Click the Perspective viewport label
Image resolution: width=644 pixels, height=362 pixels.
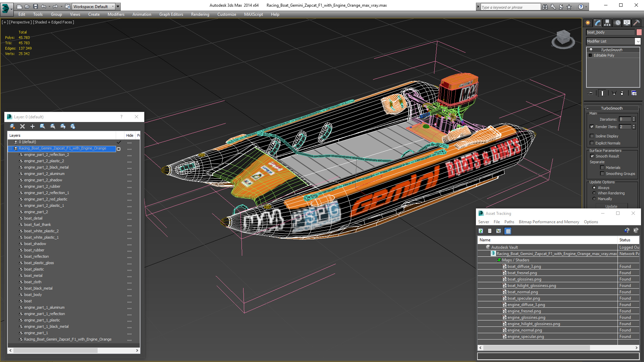(20, 22)
